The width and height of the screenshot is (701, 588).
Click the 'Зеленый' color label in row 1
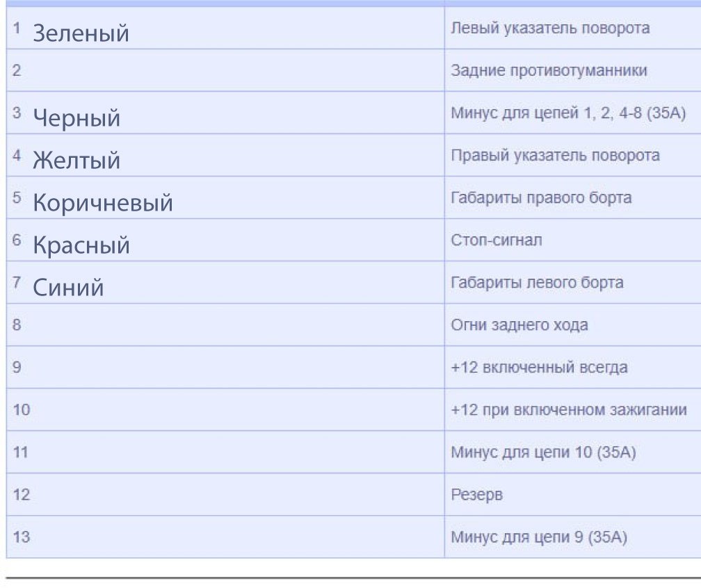[x=81, y=33]
